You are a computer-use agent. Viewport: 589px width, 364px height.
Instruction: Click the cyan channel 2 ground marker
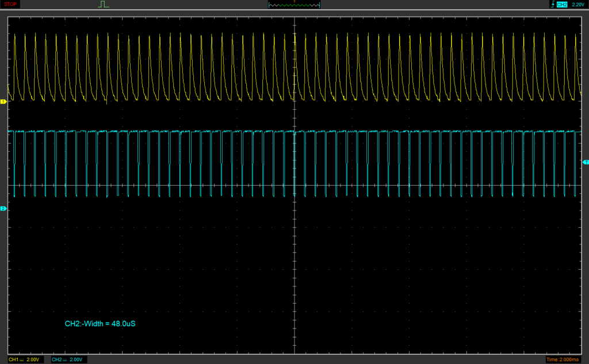[3, 208]
